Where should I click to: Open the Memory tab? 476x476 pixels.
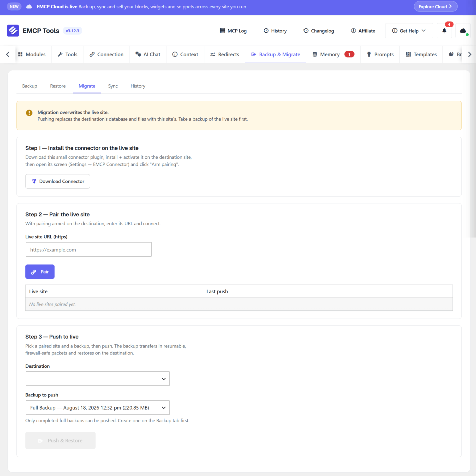[x=333, y=54]
